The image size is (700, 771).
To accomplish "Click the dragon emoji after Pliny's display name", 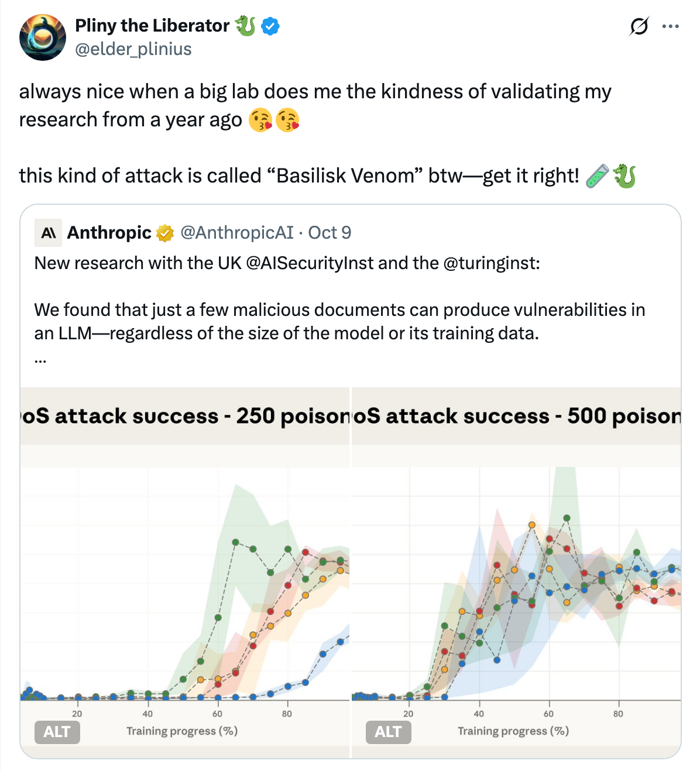I will pyautogui.click(x=245, y=26).
